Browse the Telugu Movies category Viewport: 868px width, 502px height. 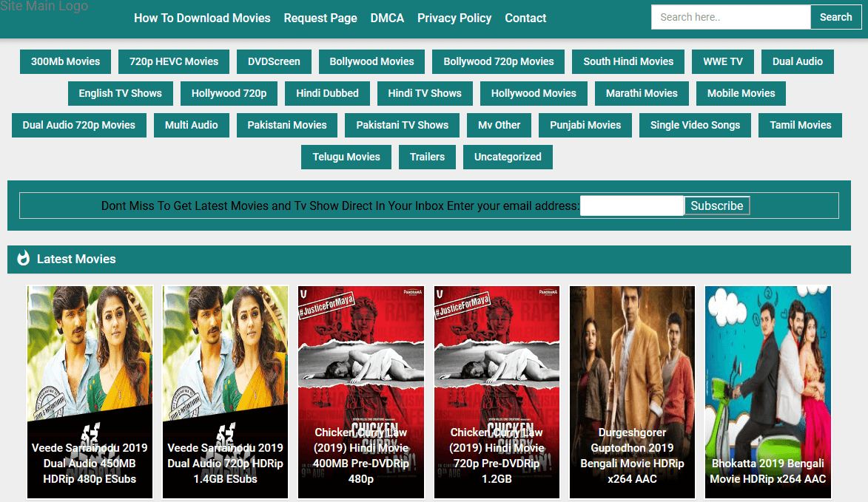pyautogui.click(x=346, y=157)
